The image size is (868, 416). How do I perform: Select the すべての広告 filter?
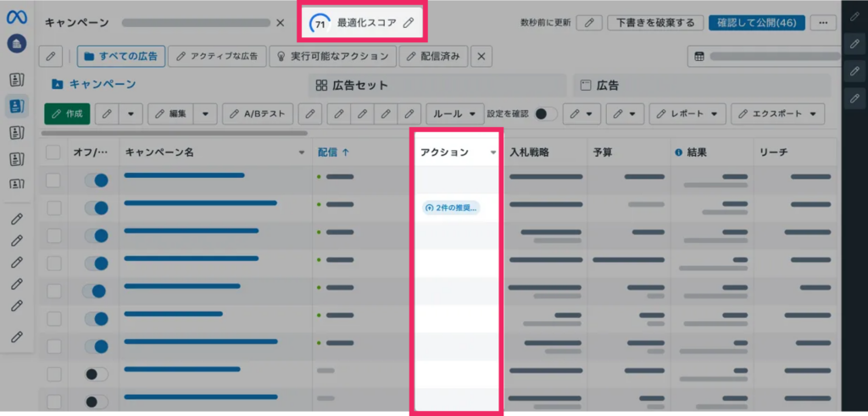(120, 57)
